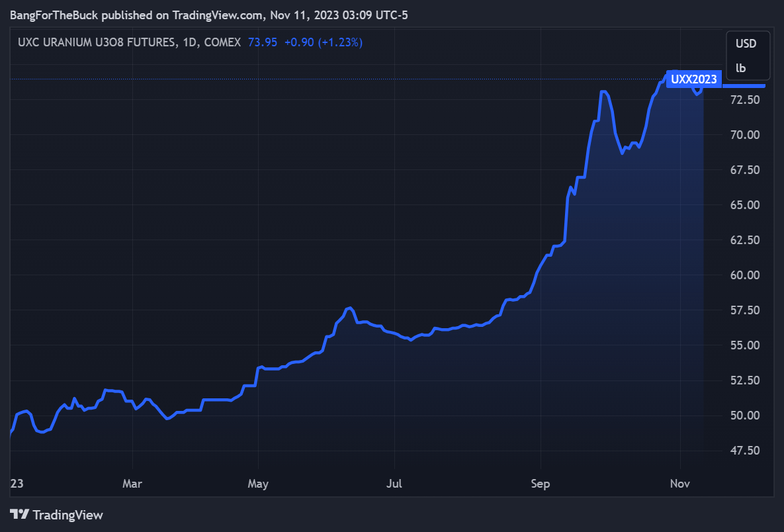Select the Nov marker on time axis
The height and width of the screenshot is (532, 784).
pyautogui.click(x=680, y=484)
